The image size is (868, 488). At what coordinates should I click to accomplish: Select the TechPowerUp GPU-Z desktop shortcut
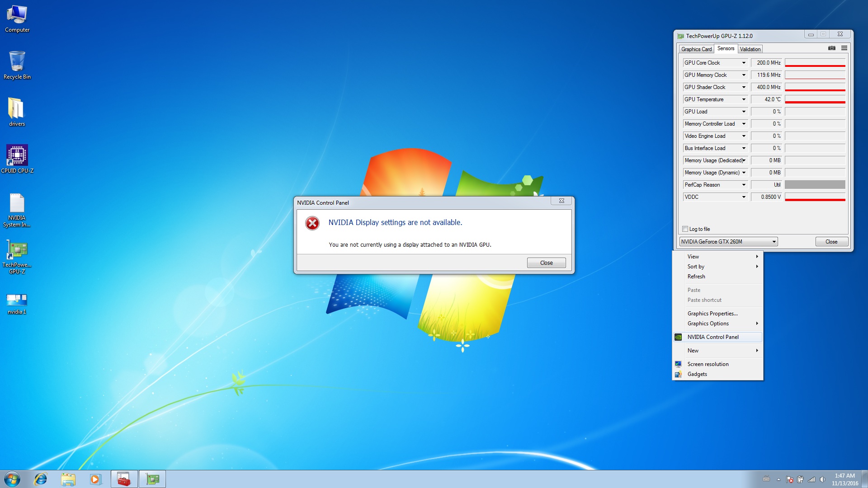pos(17,257)
